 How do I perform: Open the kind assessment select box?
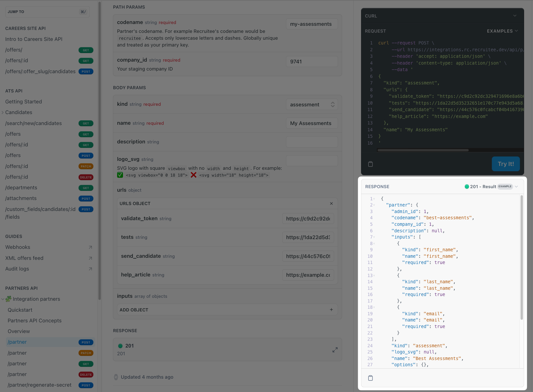click(312, 105)
